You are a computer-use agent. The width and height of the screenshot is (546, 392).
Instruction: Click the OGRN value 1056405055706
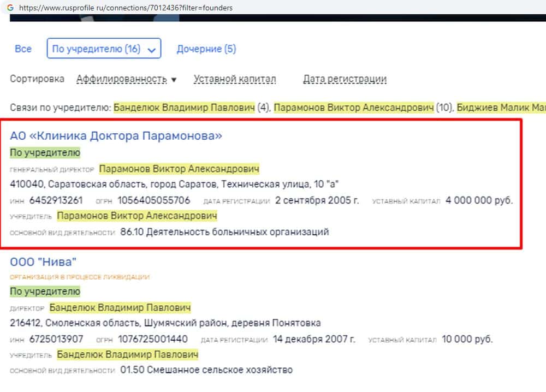coord(154,200)
